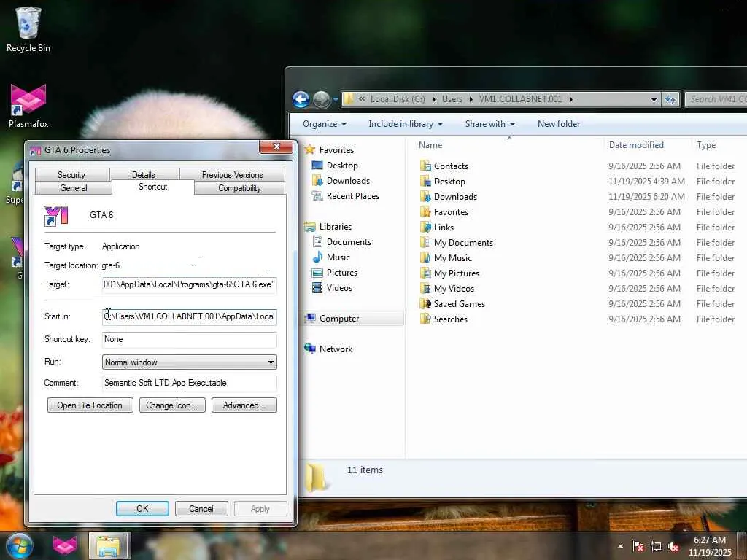This screenshot has width=747, height=560.
Task: Select the Shortcut tab
Action: (153, 187)
